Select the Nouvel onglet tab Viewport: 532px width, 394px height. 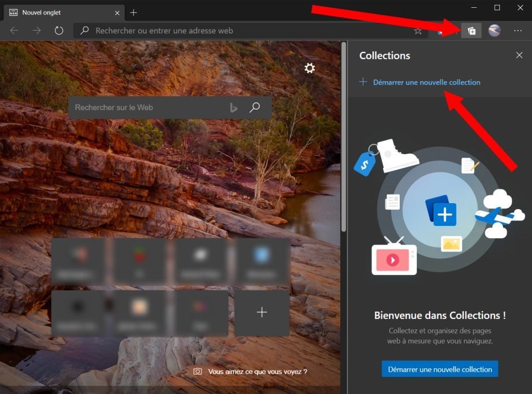pyautogui.click(x=64, y=13)
